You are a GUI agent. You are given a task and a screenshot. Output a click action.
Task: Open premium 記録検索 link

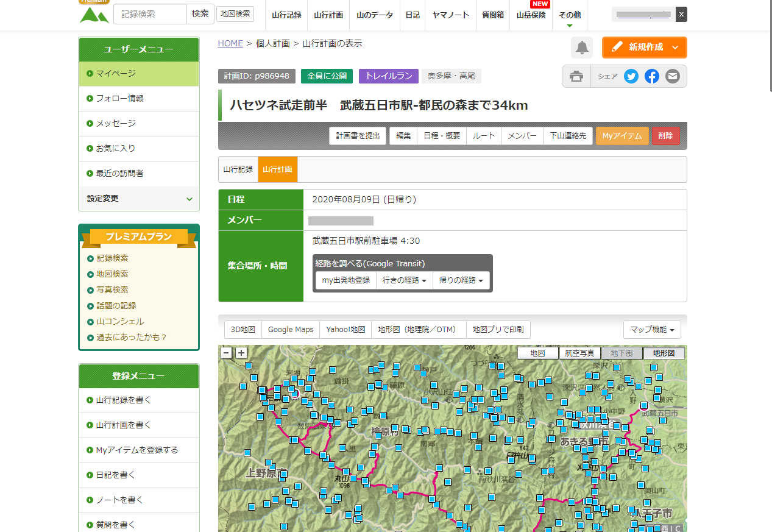(113, 258)
